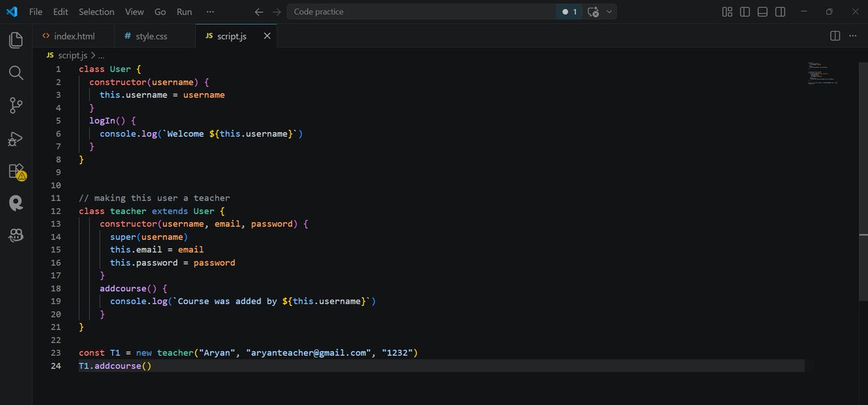868x405 pixels.
Task: Click the Code practice command center search
Action: click(x=420, y=12)
